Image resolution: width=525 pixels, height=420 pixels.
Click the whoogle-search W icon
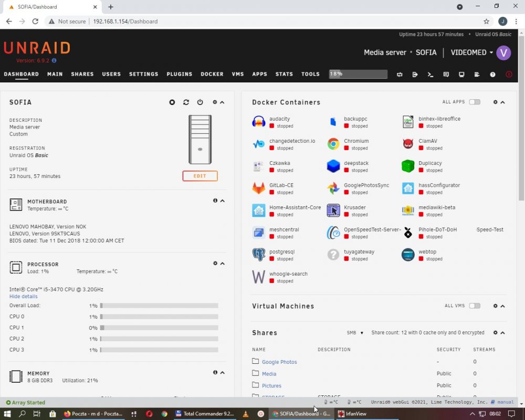[258, 277]
